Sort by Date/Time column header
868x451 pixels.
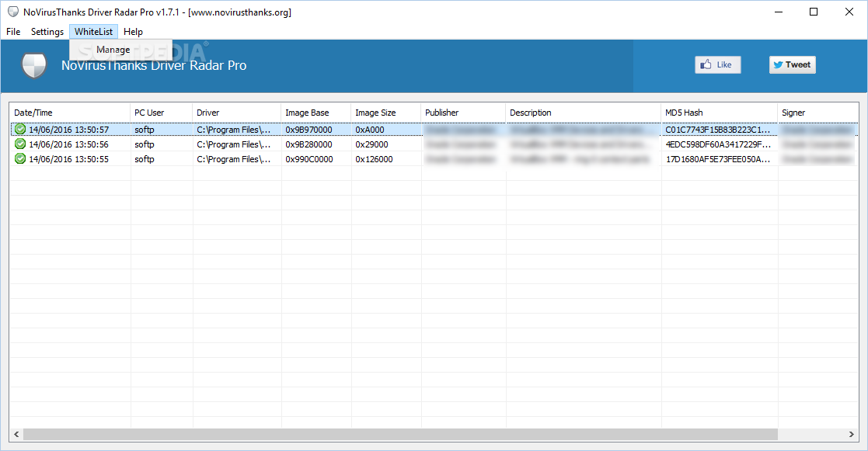coord(70,113)
